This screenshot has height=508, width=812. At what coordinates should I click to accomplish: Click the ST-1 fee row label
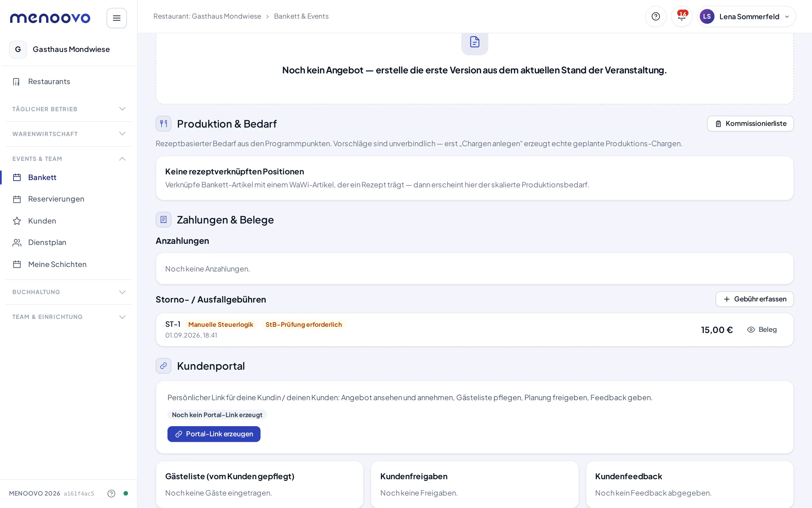[173, 324]
